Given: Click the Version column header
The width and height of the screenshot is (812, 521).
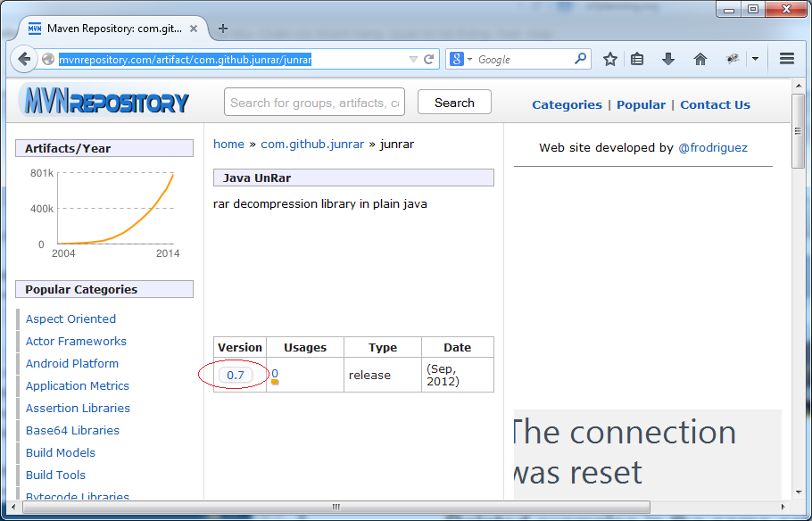Looking at the screenshot, I should pyautogui.click(x=240, y=348).
